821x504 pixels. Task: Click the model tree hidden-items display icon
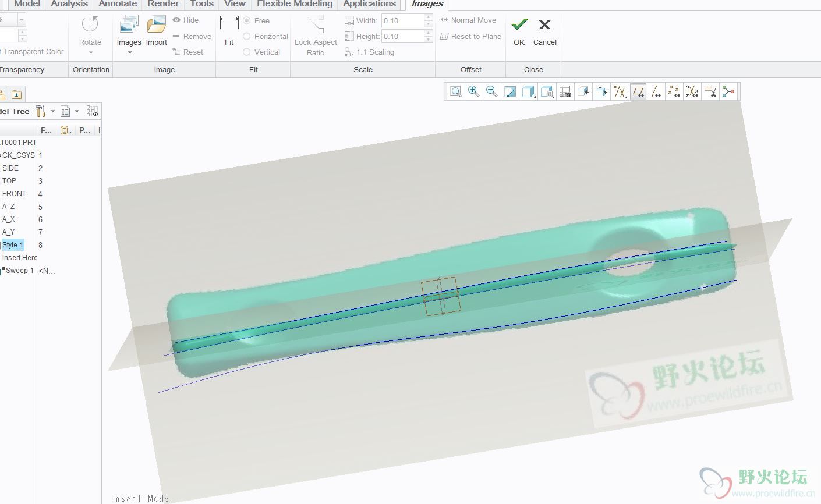pos(93,111)
